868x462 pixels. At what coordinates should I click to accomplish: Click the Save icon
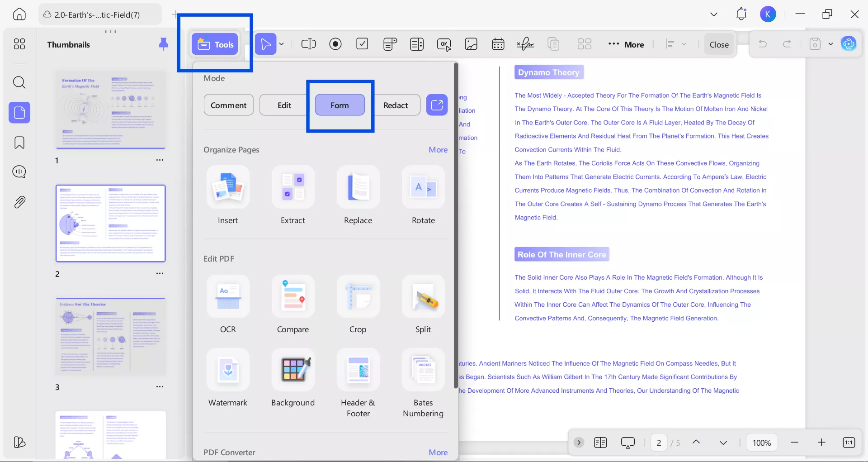point(815,44)
